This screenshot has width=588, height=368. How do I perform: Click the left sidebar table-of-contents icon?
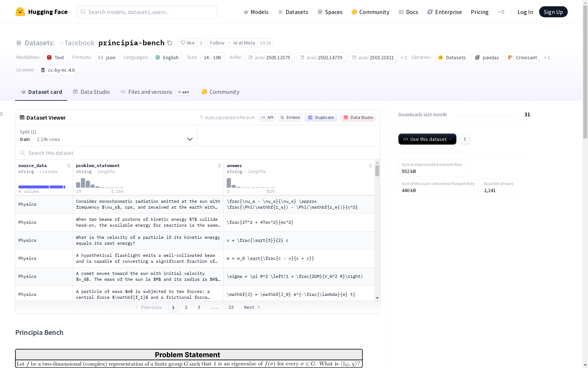1,114
